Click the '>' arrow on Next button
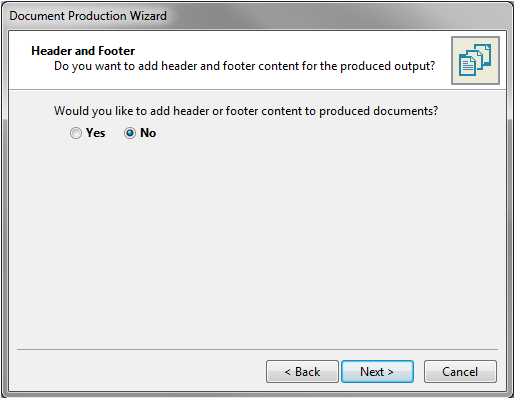 tap(390, 372)
